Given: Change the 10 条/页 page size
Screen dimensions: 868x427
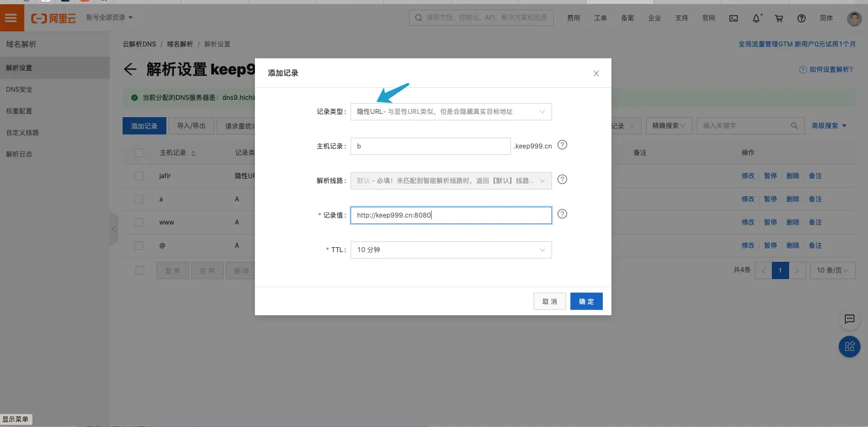Looking at the screenshot, I should [x=832, y=270].
